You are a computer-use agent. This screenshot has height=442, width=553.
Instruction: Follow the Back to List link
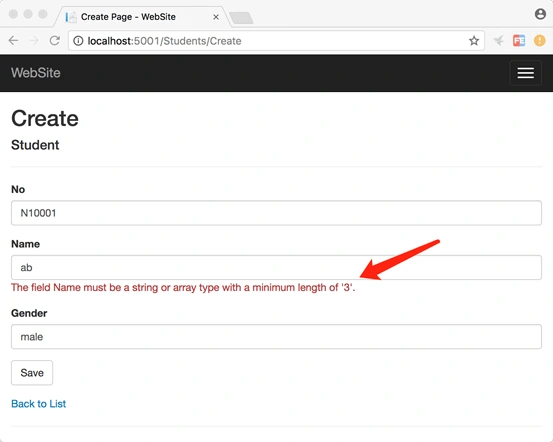38,404
